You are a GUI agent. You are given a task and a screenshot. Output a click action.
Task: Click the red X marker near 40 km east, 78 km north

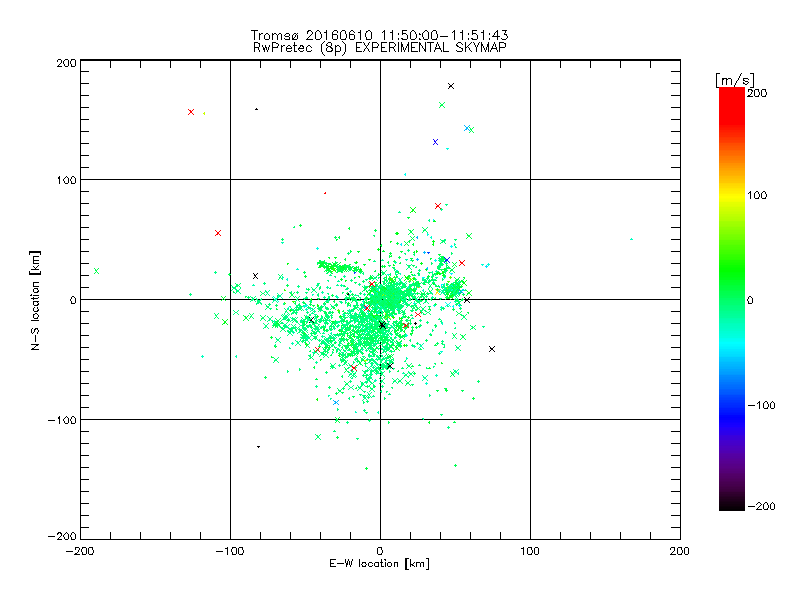pos(438,206)
